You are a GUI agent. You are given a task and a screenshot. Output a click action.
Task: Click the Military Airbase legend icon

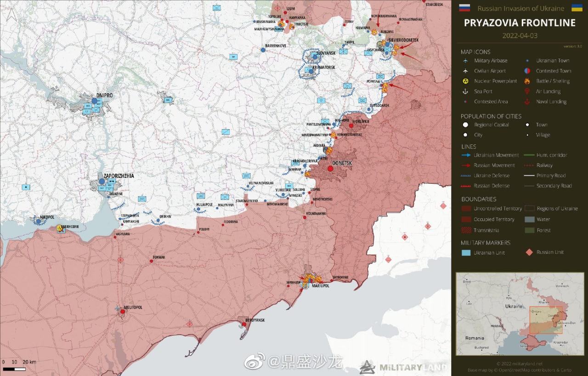tap(465, 61)
